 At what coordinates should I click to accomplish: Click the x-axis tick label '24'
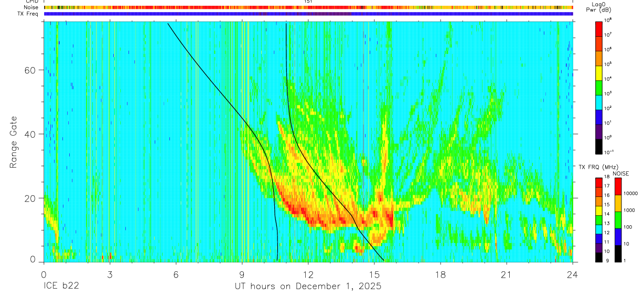[x=573, y=274]
